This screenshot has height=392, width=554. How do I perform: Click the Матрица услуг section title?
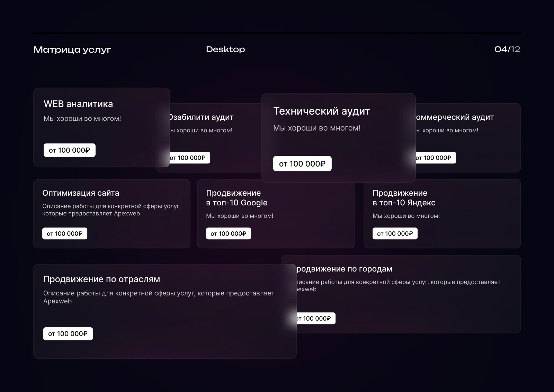click(72, 50)
